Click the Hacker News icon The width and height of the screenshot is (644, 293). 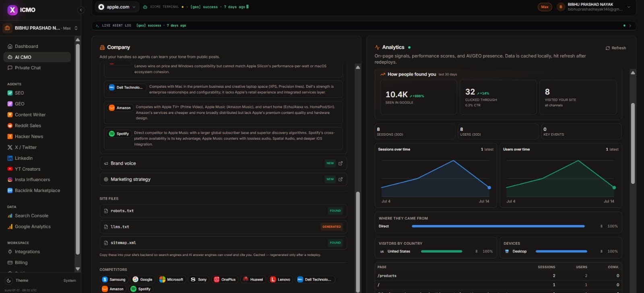(x=10, y=136)
